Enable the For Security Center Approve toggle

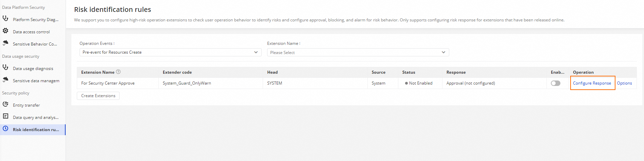(555, 83)
